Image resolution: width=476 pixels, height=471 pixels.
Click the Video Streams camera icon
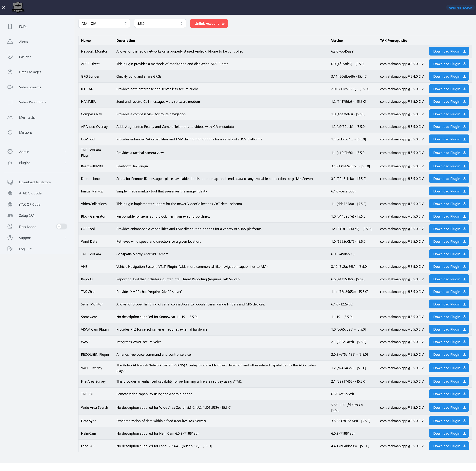(x=10, y=87)
